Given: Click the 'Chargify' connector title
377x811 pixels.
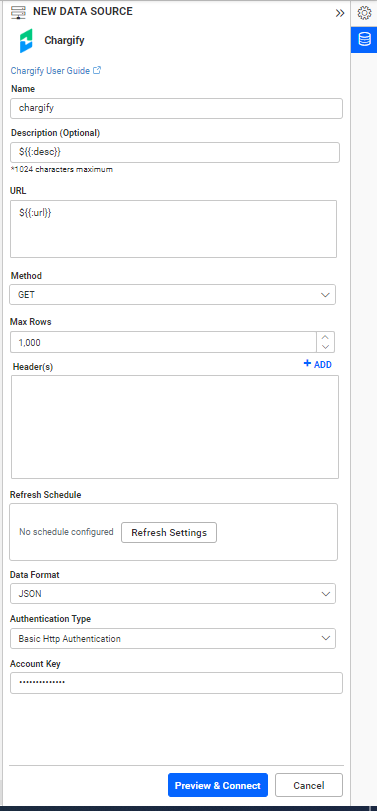Looking at the screenshot, I should point(64,40).
